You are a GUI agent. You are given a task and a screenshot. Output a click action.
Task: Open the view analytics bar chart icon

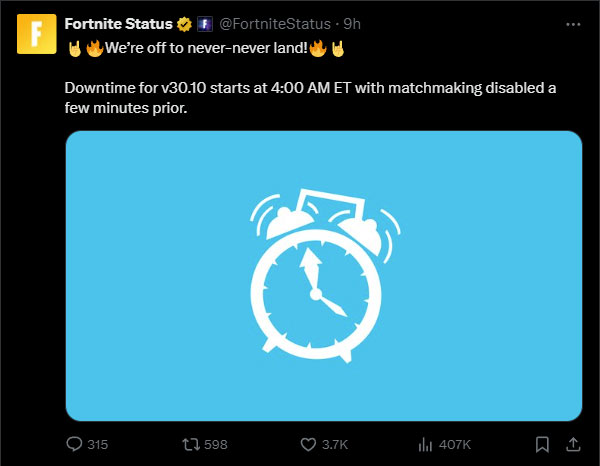coord(424,444)
